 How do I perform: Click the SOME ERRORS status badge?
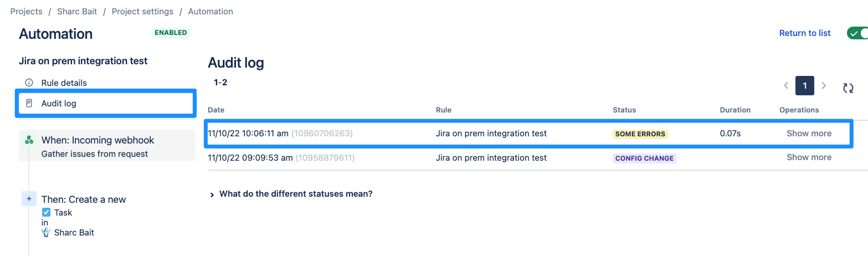[640, 134]
